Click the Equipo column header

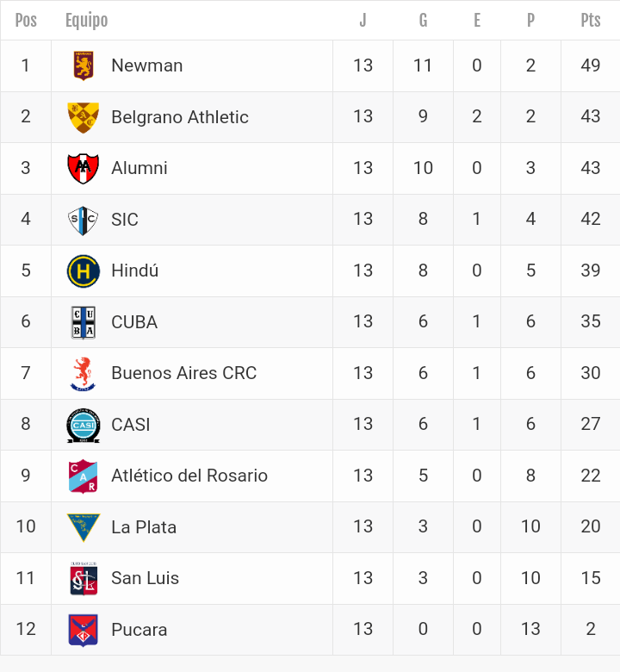tap(86, 20)
